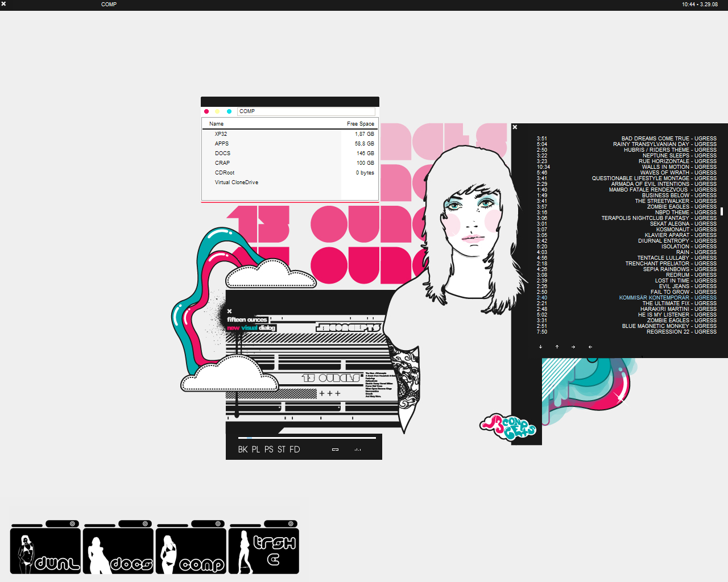Click the playlist down arrow icon

pyautogui.click(x=540, y=347)
